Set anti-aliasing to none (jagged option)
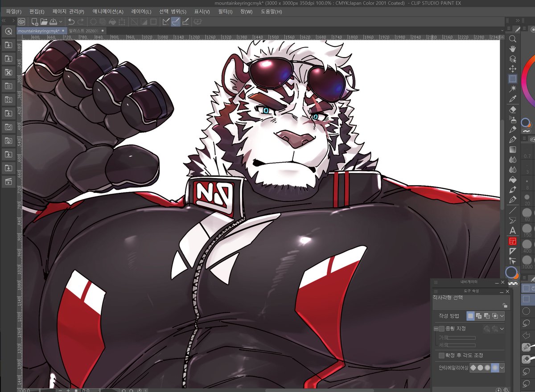 click(473, 368)
